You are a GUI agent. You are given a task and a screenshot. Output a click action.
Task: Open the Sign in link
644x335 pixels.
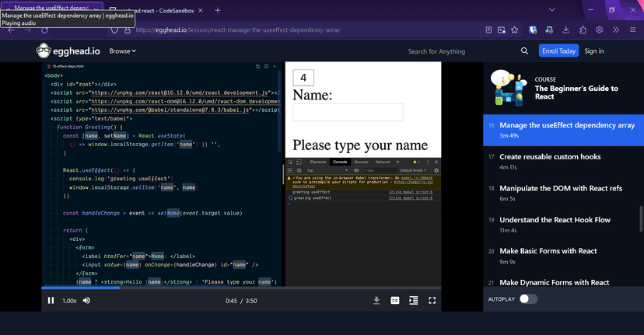click(x=594, y=51)
